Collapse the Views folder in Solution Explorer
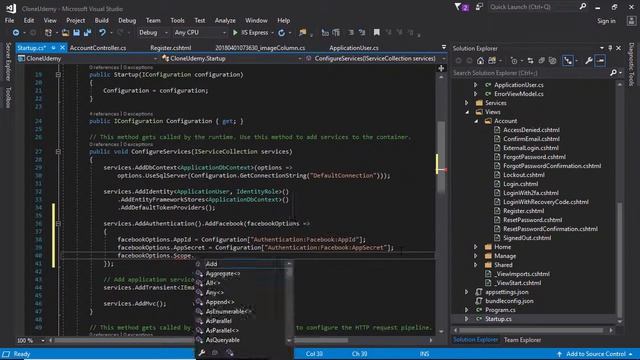The height and width of the screenshot is (360, 640). pyautogui.click(x=467, y=112)
